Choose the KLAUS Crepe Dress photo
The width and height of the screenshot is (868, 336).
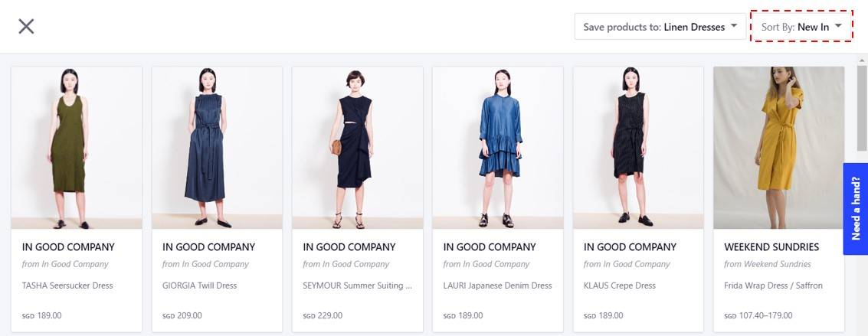(x=638, y=148)
